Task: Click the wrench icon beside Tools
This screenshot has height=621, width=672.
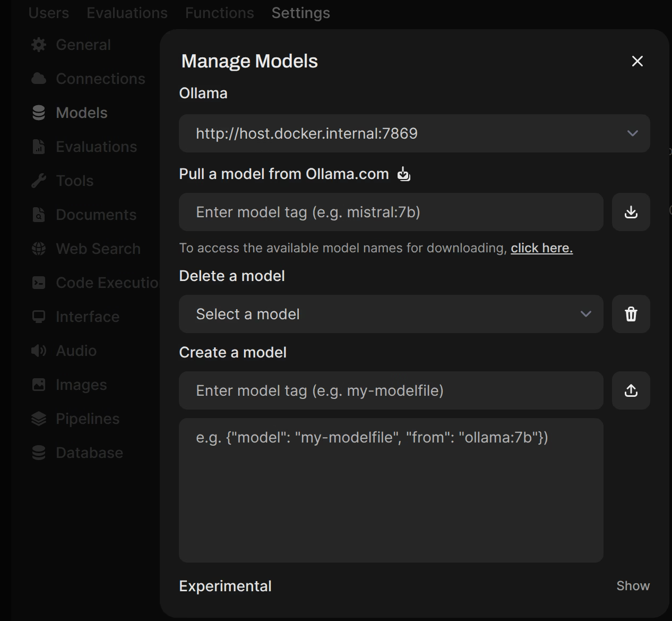Action: tap(39, 181)
